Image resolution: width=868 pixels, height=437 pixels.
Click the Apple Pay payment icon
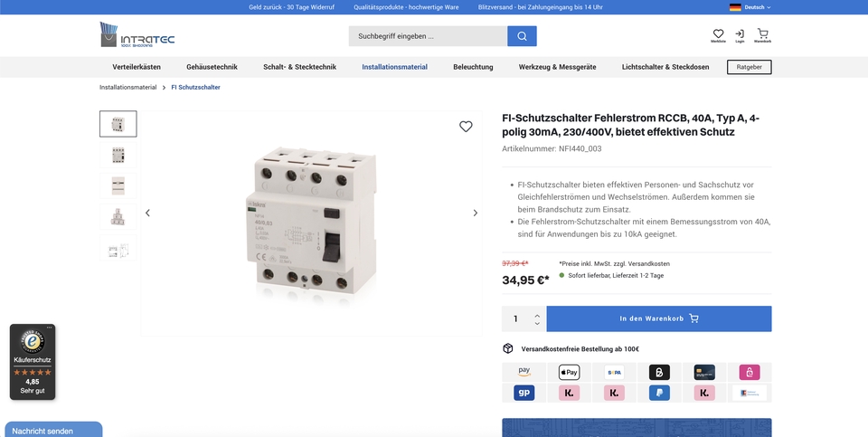coord(569,372)
